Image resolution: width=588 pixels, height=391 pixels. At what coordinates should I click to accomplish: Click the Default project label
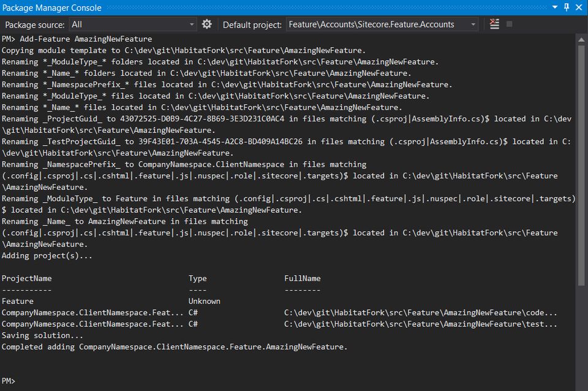pyautogui.click(x=252, y=25)
